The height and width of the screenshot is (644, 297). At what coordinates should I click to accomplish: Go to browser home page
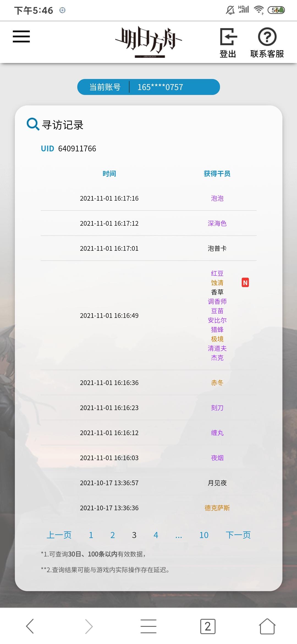click(x=267, y=626)
